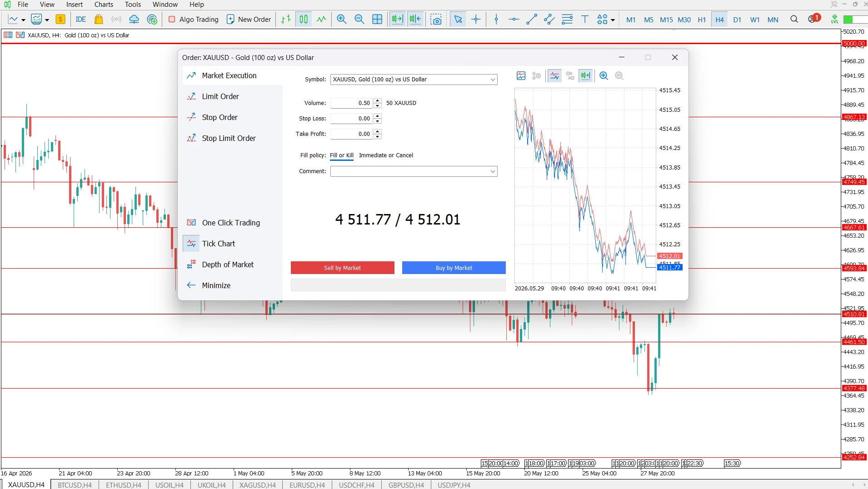Select Fill or Kill fill policy
Screen dimensions: 868x489
[x=342, y=155]
